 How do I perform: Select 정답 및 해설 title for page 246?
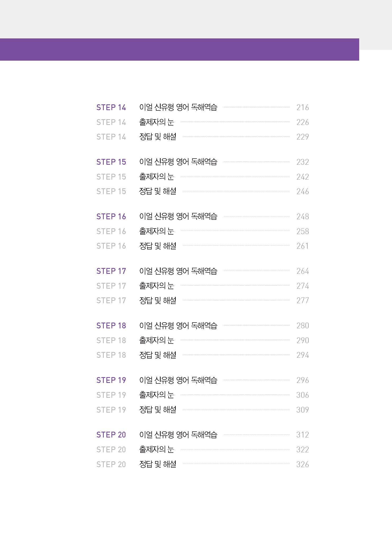pyautogui.click(x=157, y=191)
